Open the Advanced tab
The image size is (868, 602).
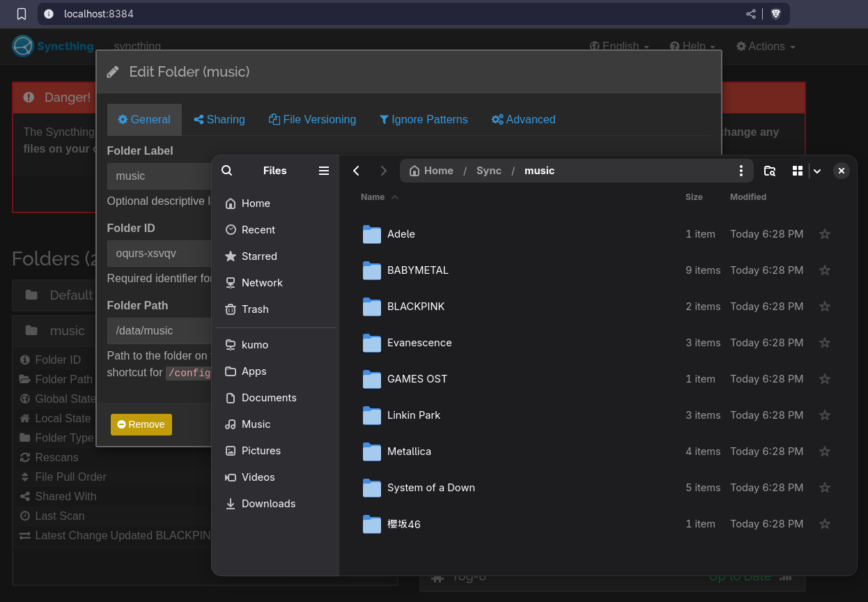tap(523, 120)
